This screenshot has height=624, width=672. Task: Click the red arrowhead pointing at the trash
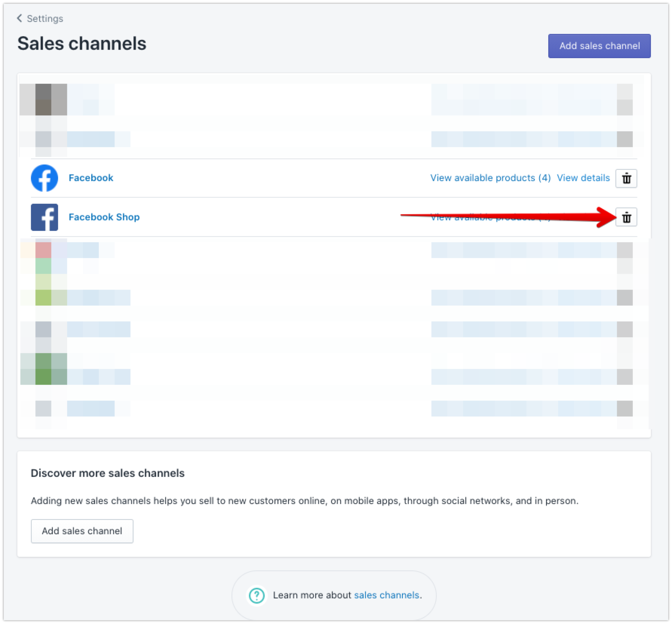(x=605, y=218)
